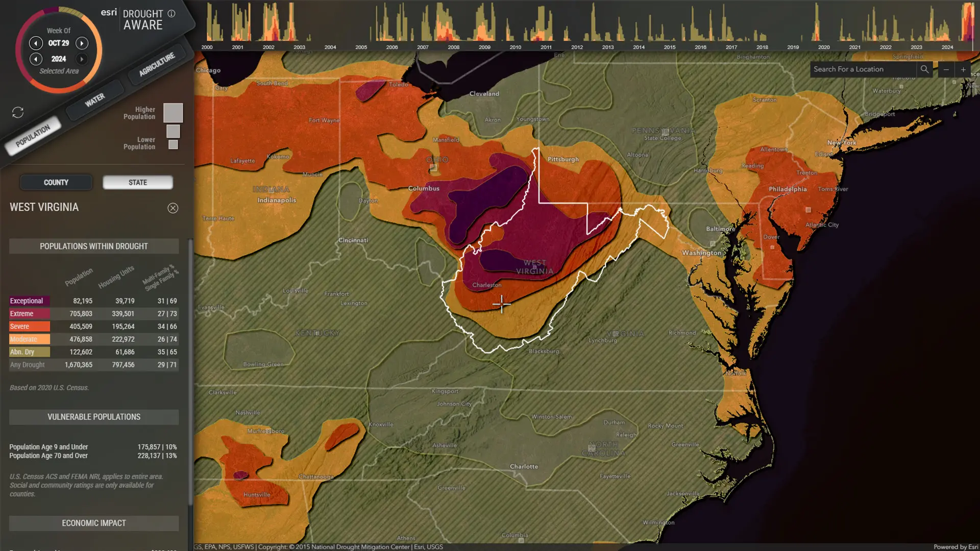Open the Agriculture tab

pos(157,64)
